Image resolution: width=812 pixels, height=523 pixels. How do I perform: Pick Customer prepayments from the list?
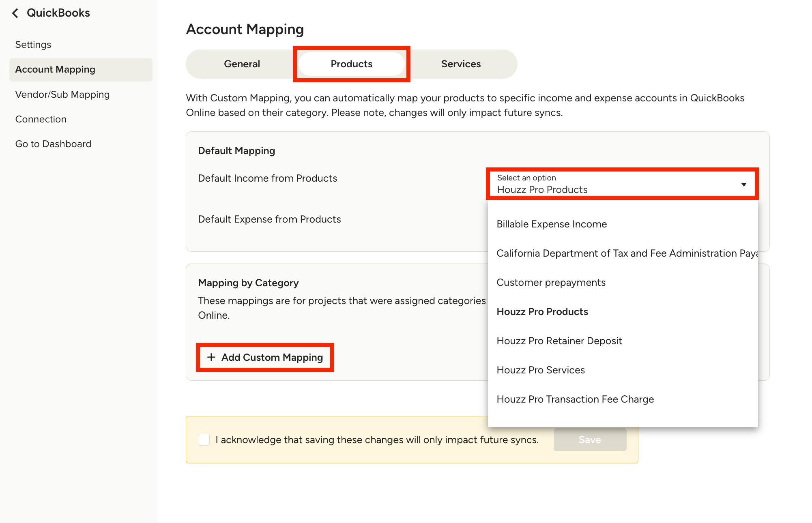(x=551, y=283)
